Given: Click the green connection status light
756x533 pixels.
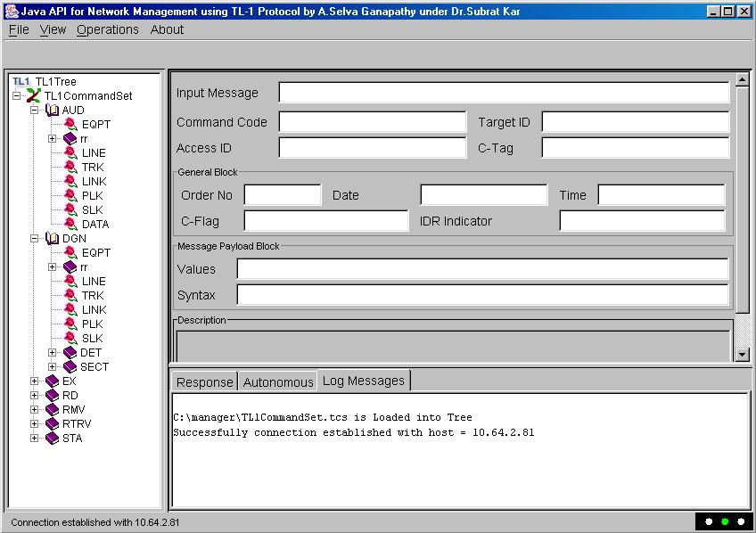Looking at the screenshot, I should tap(724, 521).
